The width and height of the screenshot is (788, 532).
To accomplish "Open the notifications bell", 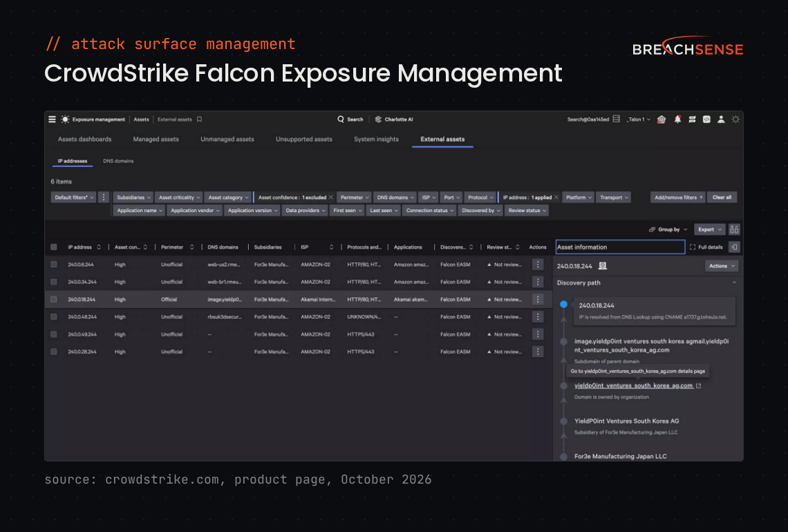I will pos(677,120).
